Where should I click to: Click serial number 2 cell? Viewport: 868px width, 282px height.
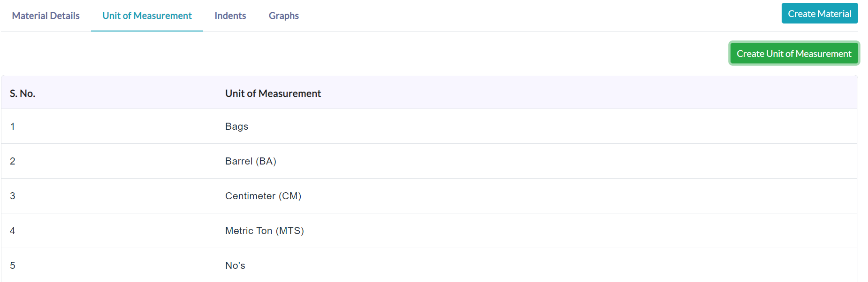pos(13,161)
